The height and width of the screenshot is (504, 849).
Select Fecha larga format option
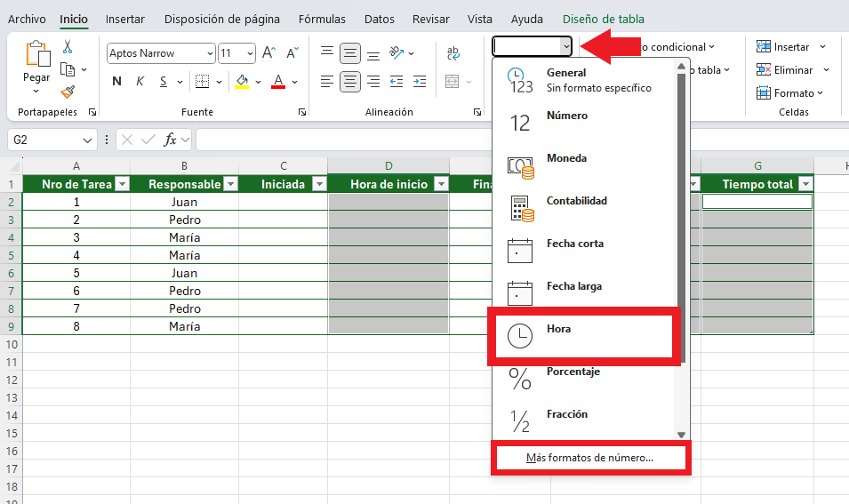tap(584, 294)
